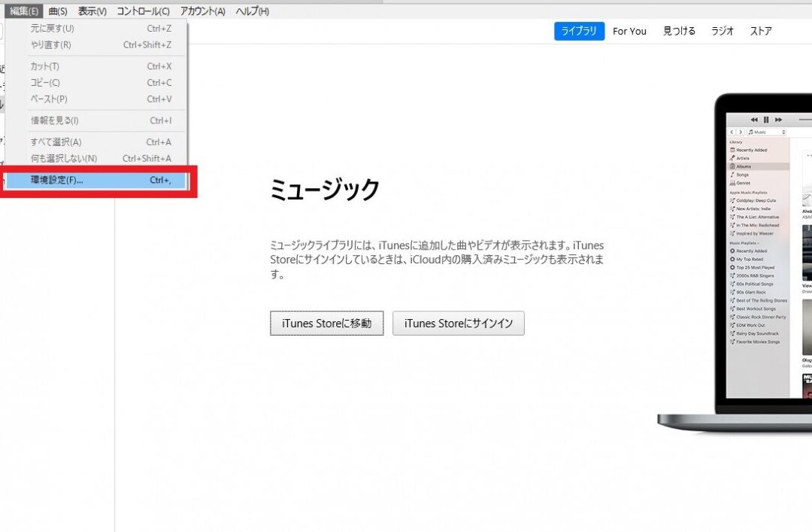Screen dimensions: 812x532
Task: Open the 編集(E) menu
Action: coord(24,11)
